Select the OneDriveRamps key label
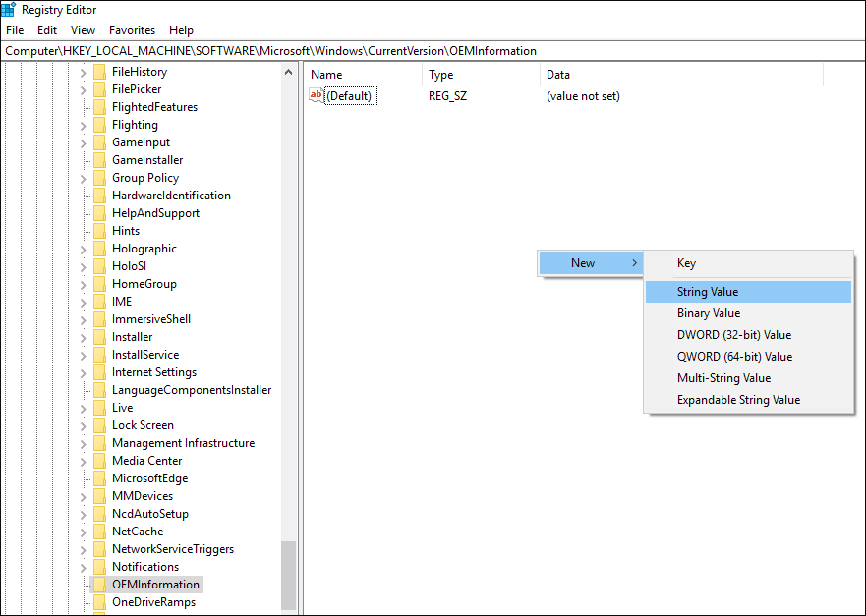Image resolution: width=866 pixels, height=616 pixels. pos(153,601)
